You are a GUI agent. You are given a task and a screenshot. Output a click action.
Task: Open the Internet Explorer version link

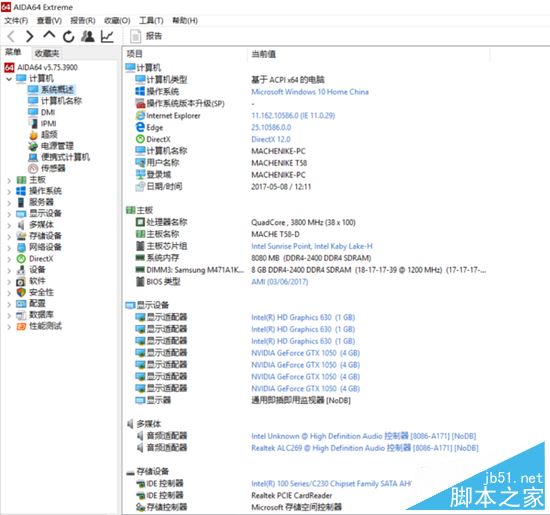tap(293, 115)
